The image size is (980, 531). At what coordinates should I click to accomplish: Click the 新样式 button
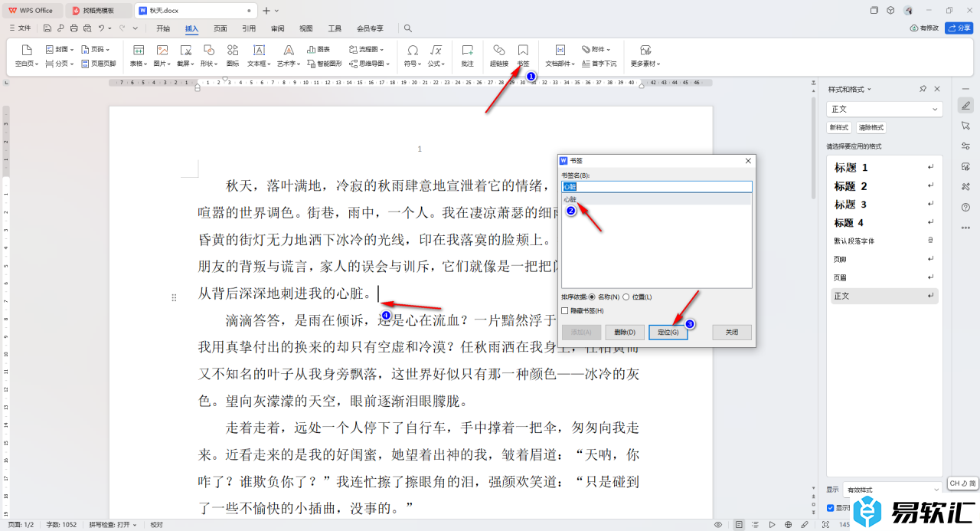(x=838, y=128)
